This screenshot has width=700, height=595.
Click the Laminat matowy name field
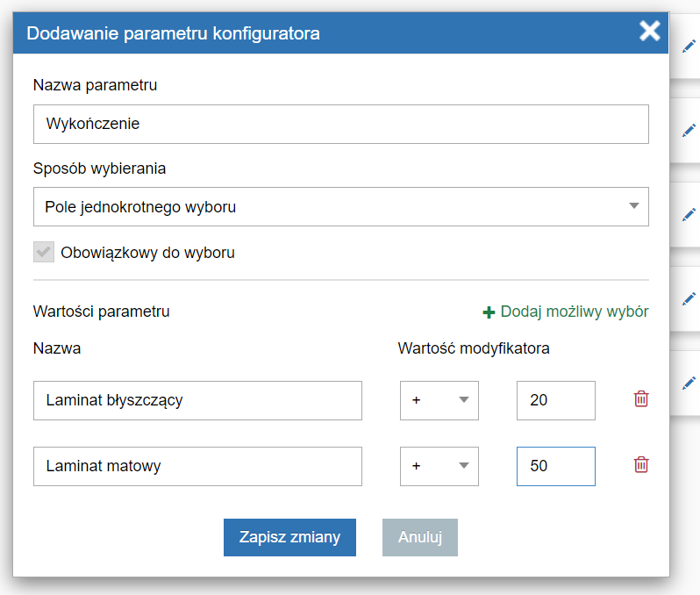click(197, 466)
